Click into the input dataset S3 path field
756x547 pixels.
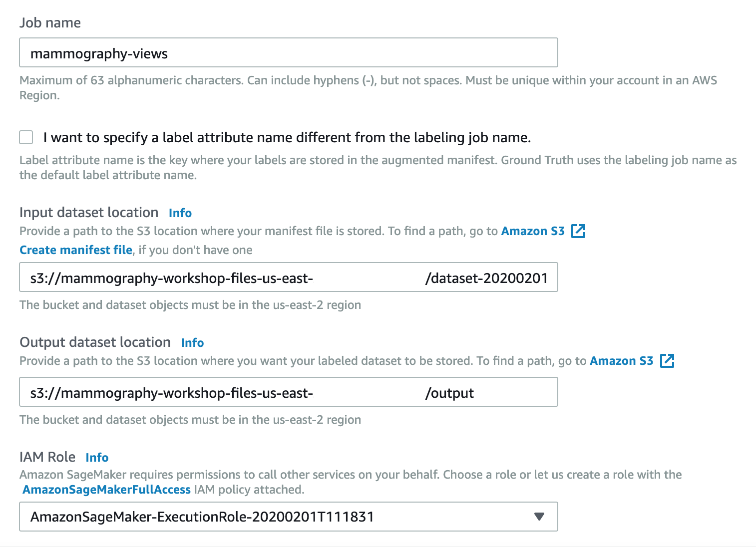click(289, 277)
